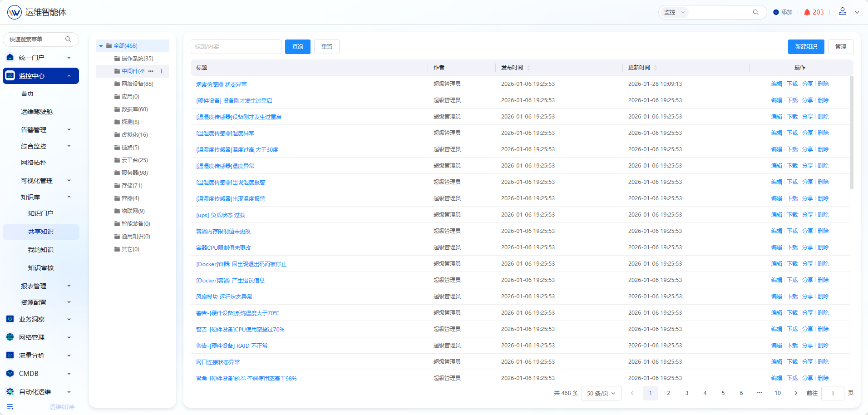Click the search magnifier icon in top bar
868x415 pixels.
(755, 12)
